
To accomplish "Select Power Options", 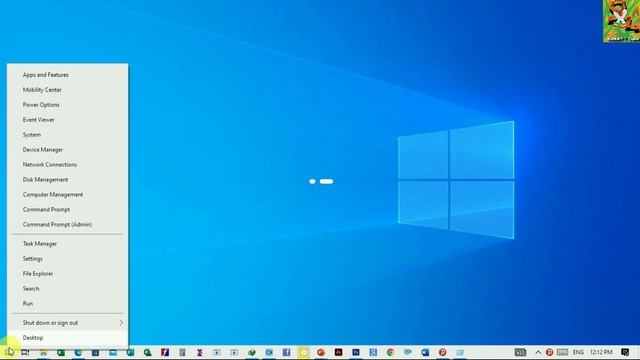I will tap(67, 105).
